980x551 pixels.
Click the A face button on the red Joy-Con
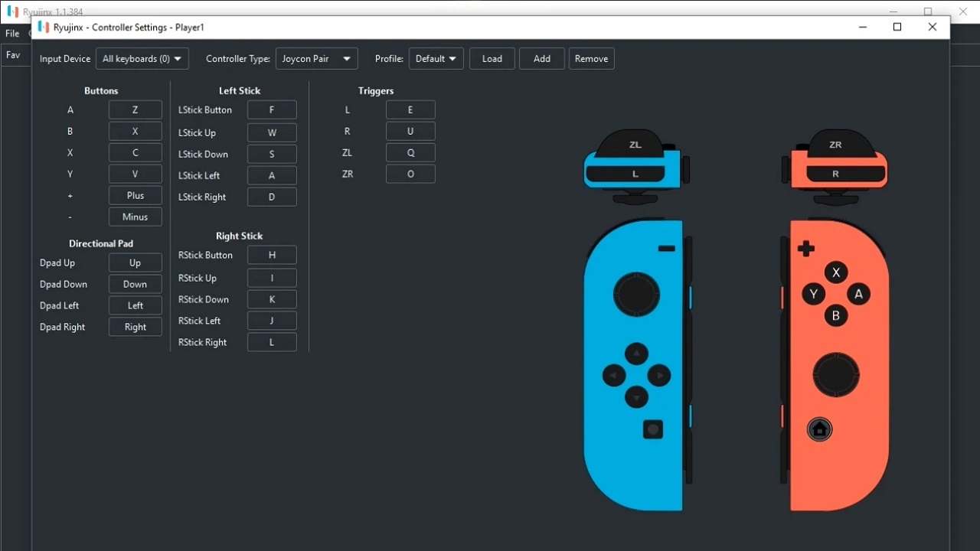point(858,294)
